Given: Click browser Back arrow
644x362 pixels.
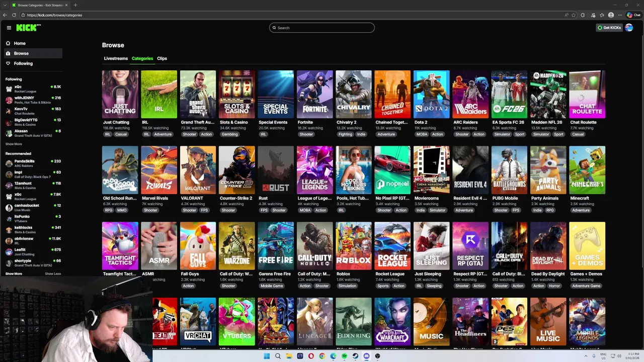Looking at the screenshot, I should pyautogui.click(x=5, y=15).
